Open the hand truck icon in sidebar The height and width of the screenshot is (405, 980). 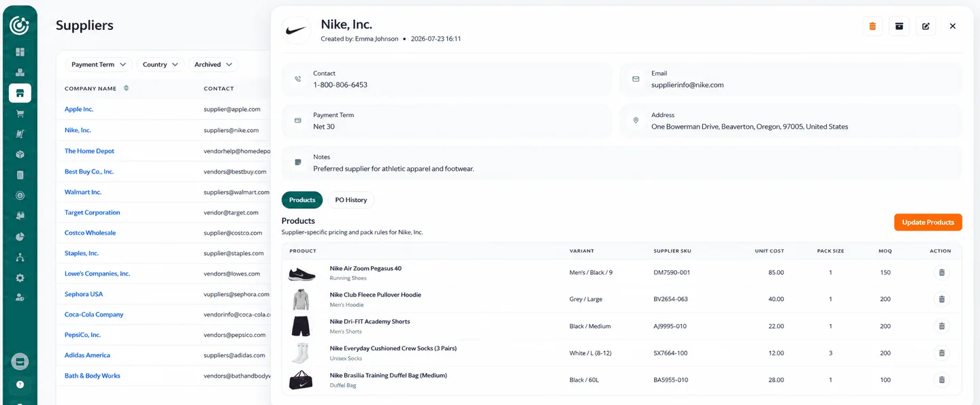[x=20, y=134]
